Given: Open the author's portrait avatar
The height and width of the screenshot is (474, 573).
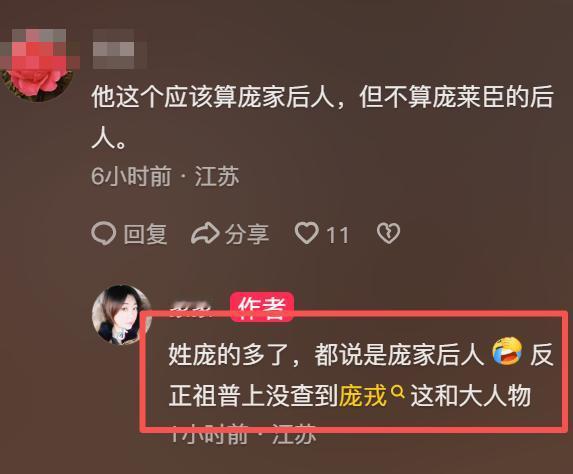Looking at the screenshot, I should [x=121, y=315].
